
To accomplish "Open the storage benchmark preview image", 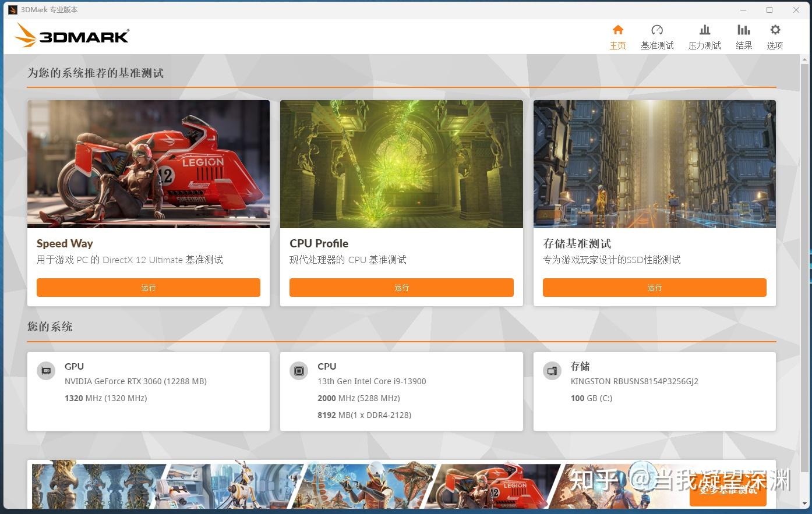I will click(x=654, y=164).
